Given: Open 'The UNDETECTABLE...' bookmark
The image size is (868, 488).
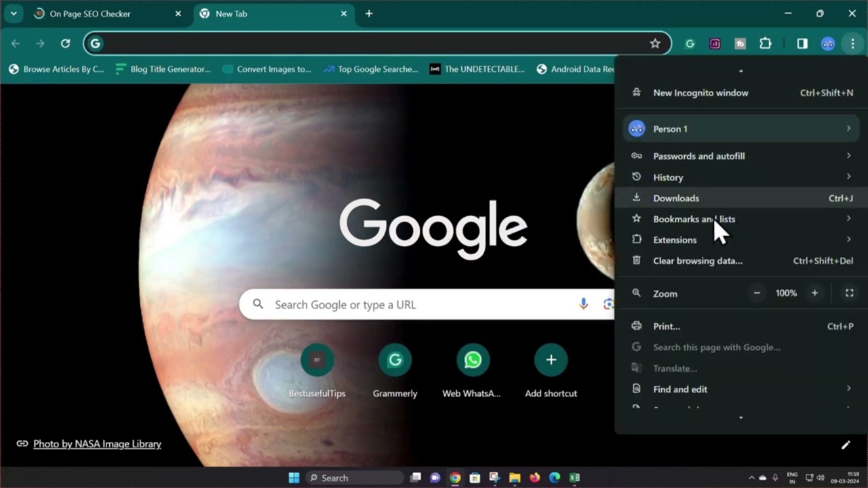Looking at the screenshot, I should tap(477, 69).
